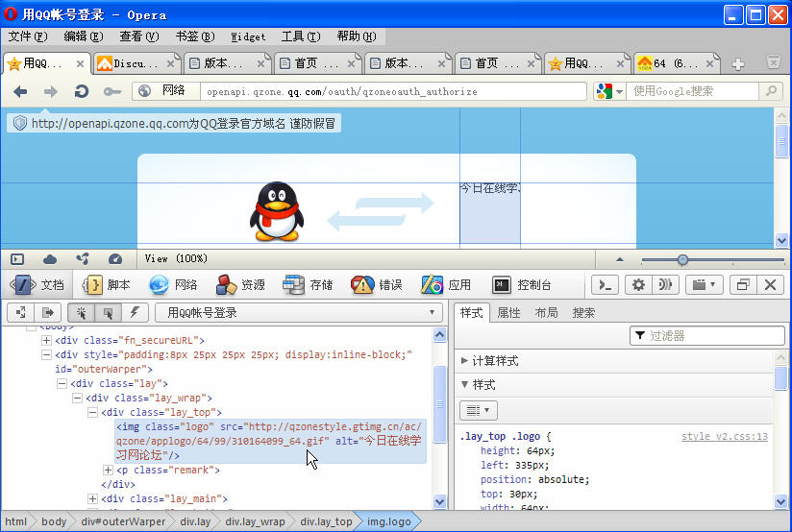Open the 控制台 console panel
The width and height of the screenshot is (792, 532).
pyautogui.click(x=522, y=285)
